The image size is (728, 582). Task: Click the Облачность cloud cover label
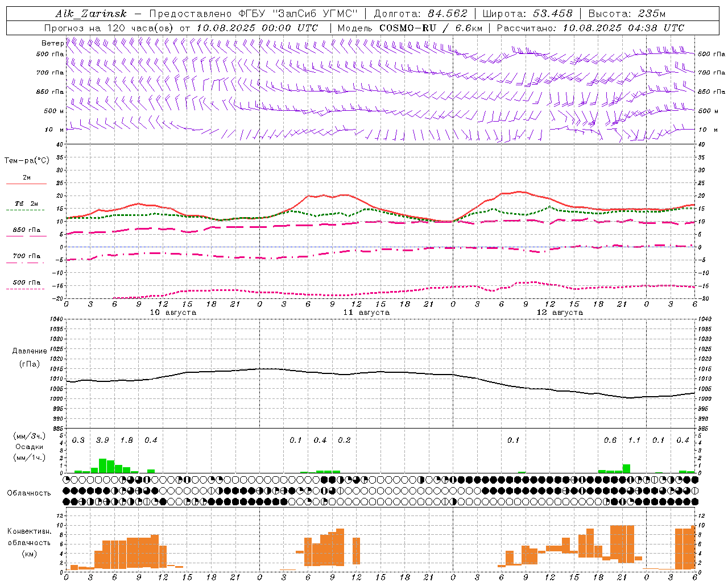tap(29, 493)
